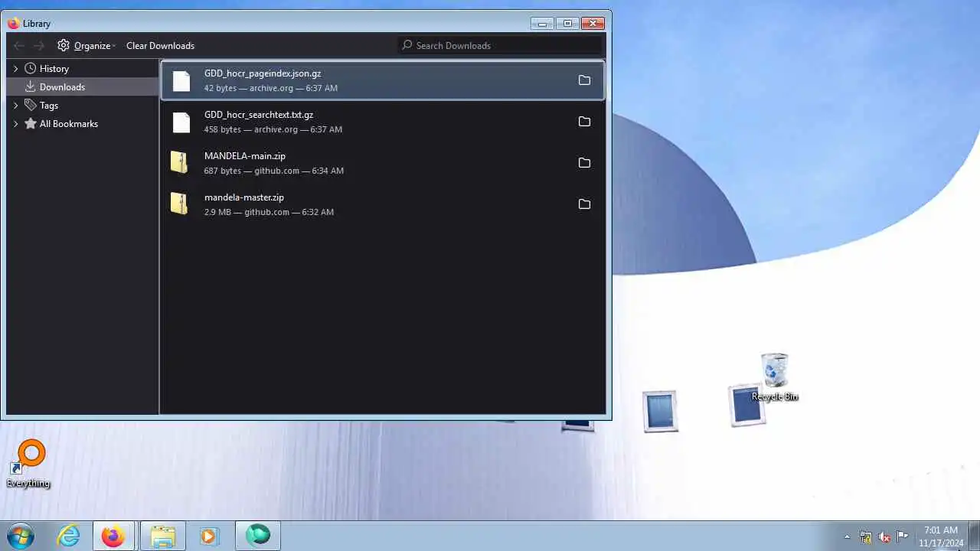Click the GDD_hocr_pageindex.json.gz file icon
Viewport: 980px width, 551px height.
pyautogui.click(x=181, y=80)
